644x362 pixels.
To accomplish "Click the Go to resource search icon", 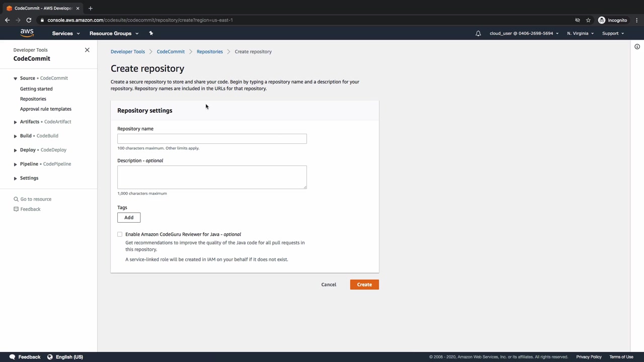I will coord(16,199).
